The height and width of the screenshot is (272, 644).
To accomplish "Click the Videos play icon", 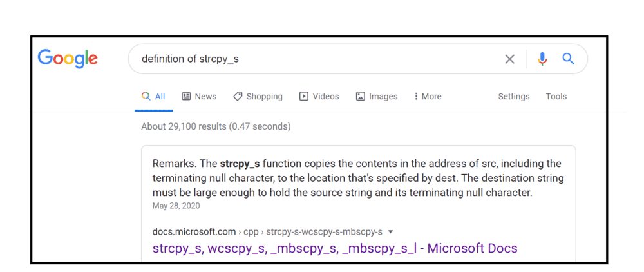I will pyautogui.click(x=304, y=97).
